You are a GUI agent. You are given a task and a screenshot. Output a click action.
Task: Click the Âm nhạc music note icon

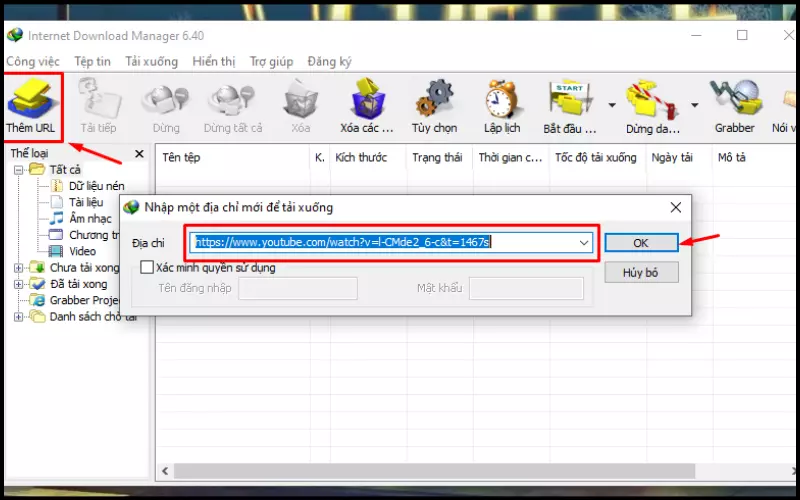(56, 218)
